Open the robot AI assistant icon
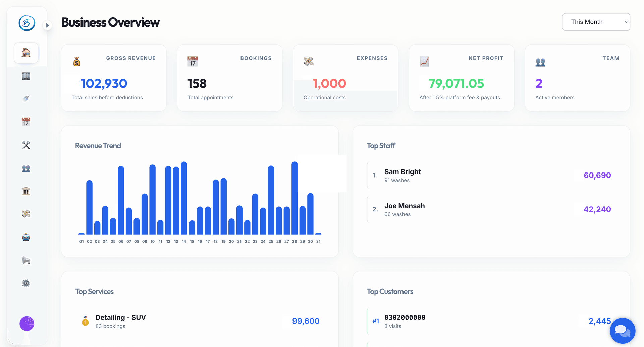 (x=26, y=237)
